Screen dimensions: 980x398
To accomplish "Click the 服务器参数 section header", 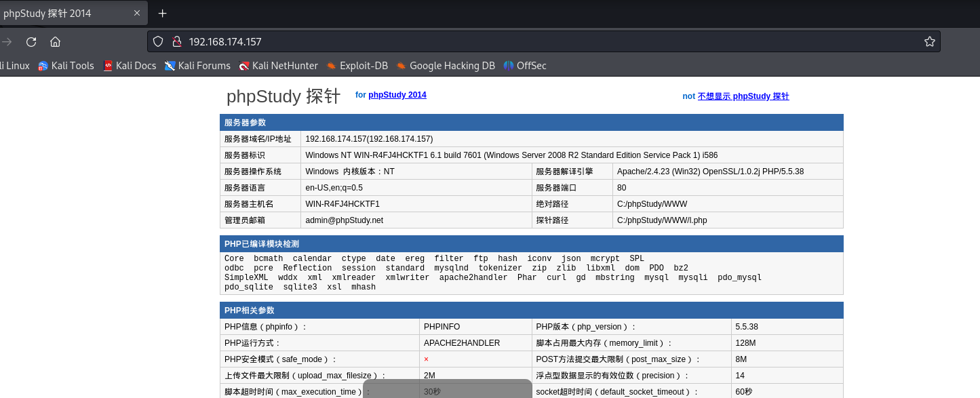I will point(532,123).
